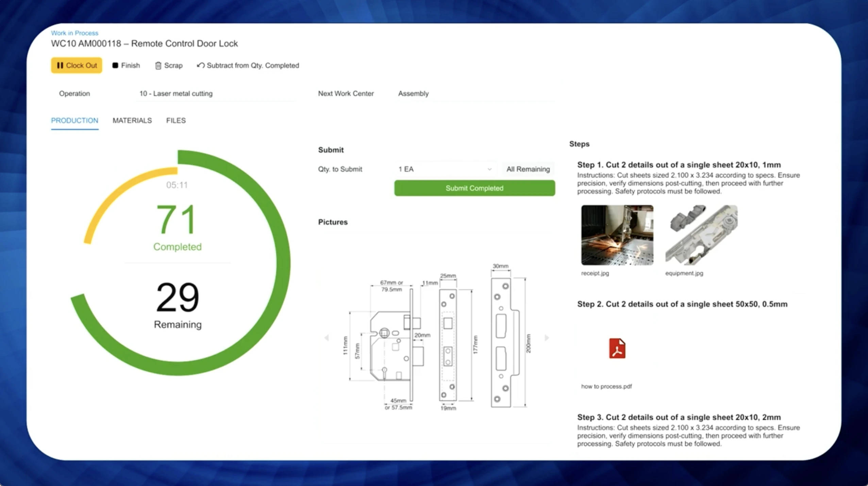Viewport: 868px width, 486px height.
Task: Open how to process.pdf file icon
Action: pos(616,348)
